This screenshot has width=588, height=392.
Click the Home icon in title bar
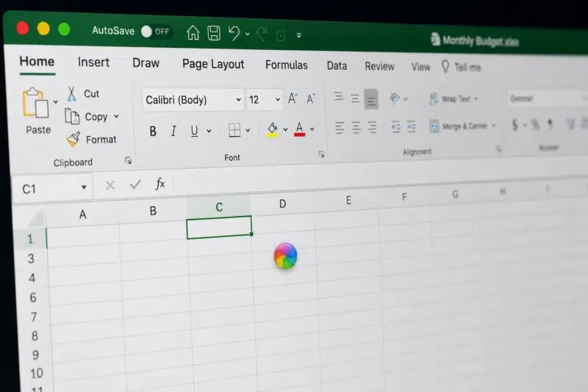[x=193, y=32]
